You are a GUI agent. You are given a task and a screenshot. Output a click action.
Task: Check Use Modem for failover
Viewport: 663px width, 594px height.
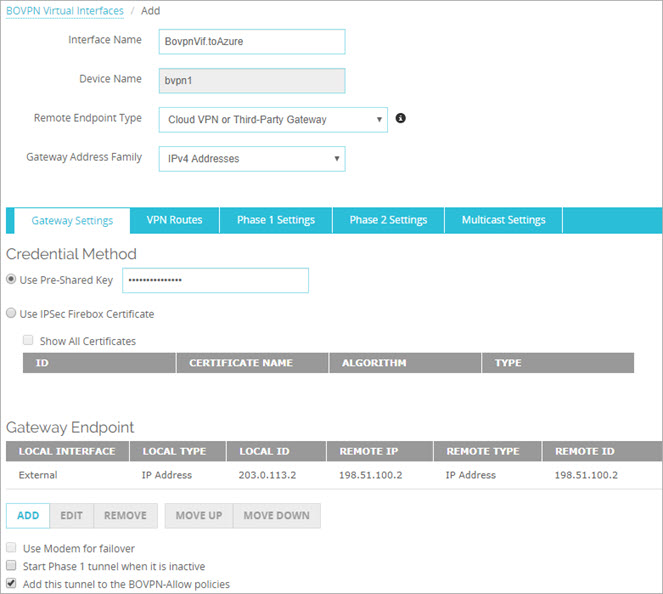pos(11,548)
